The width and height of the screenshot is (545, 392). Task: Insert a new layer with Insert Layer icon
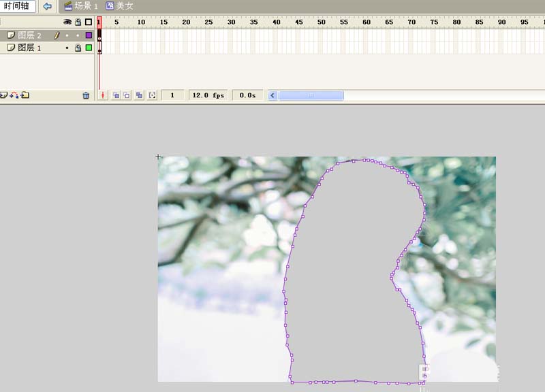pos(4,95)
